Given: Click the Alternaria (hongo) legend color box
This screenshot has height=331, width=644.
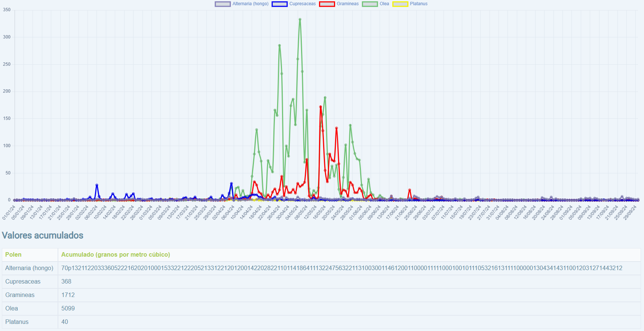Looking at the screenshot, I should [223, 4].
